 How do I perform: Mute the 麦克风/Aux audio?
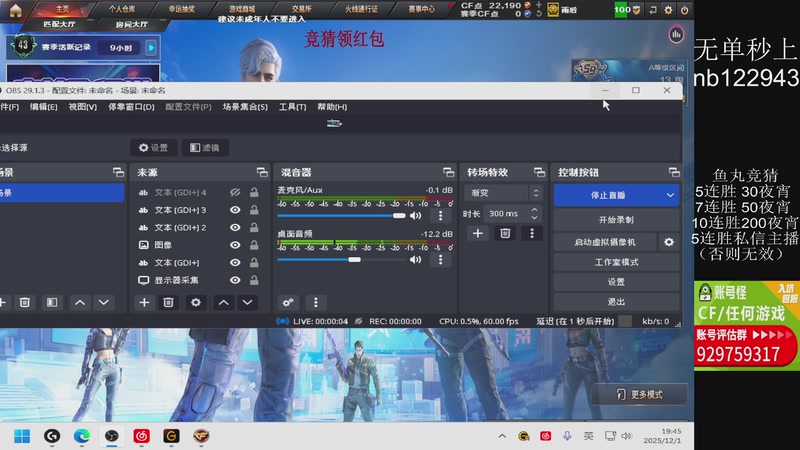pos(416,215)
